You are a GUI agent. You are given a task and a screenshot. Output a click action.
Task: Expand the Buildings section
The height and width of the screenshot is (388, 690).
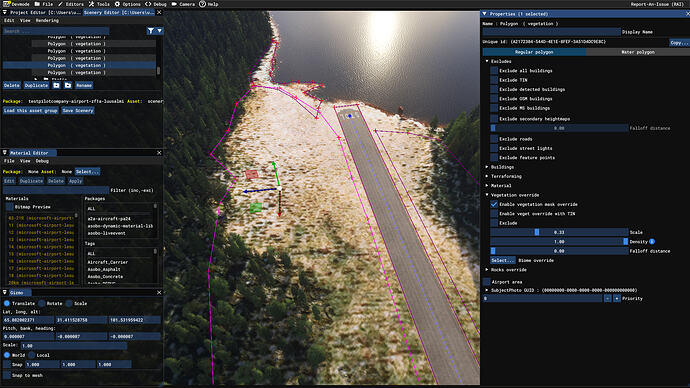pos(487,167)
